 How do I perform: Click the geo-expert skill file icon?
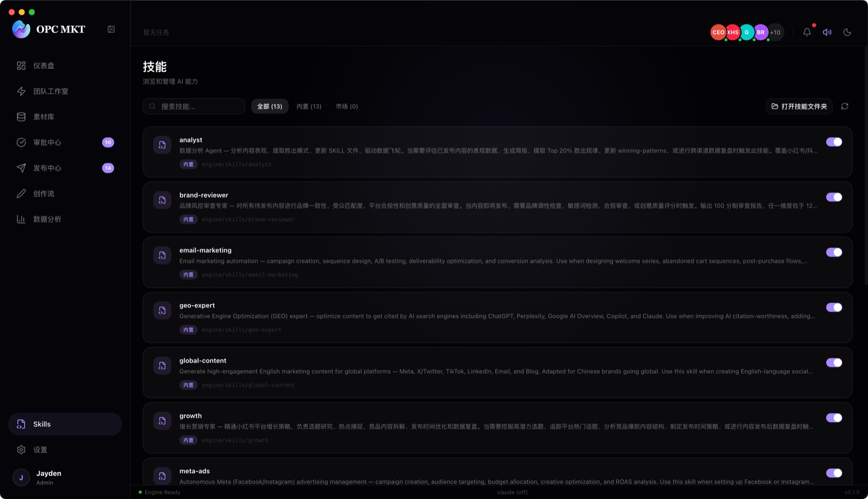[162, 310]
